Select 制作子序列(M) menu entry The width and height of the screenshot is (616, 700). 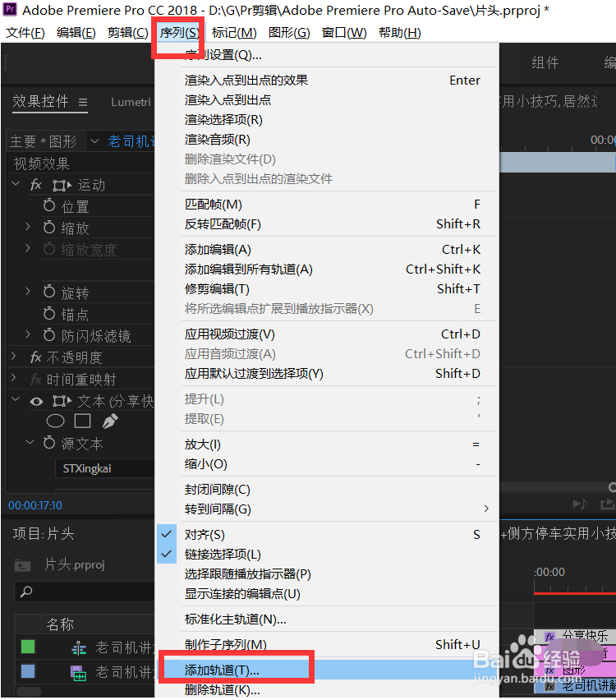click(326, 645)
